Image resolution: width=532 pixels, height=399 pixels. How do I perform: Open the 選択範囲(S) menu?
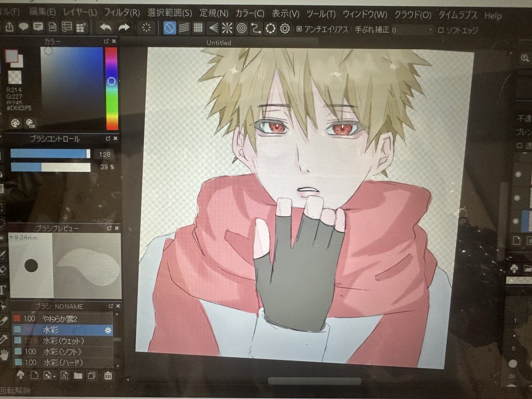[x=170, y=13]
